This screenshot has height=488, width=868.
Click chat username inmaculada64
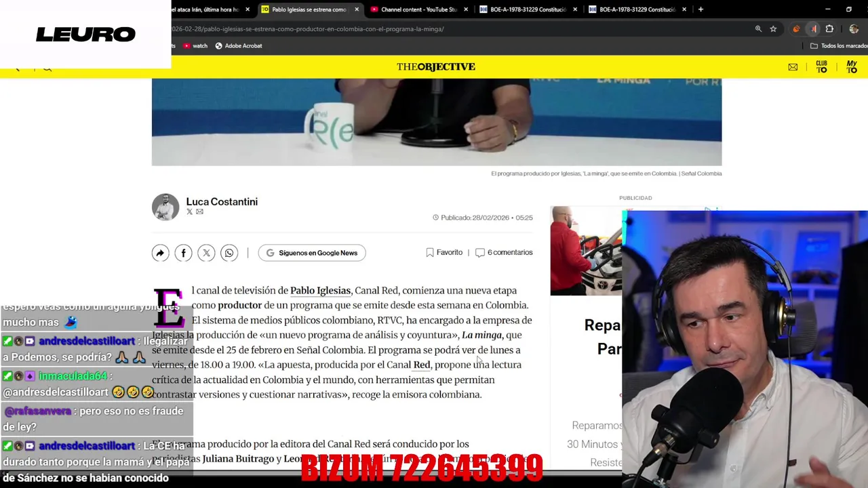[73, 375]
